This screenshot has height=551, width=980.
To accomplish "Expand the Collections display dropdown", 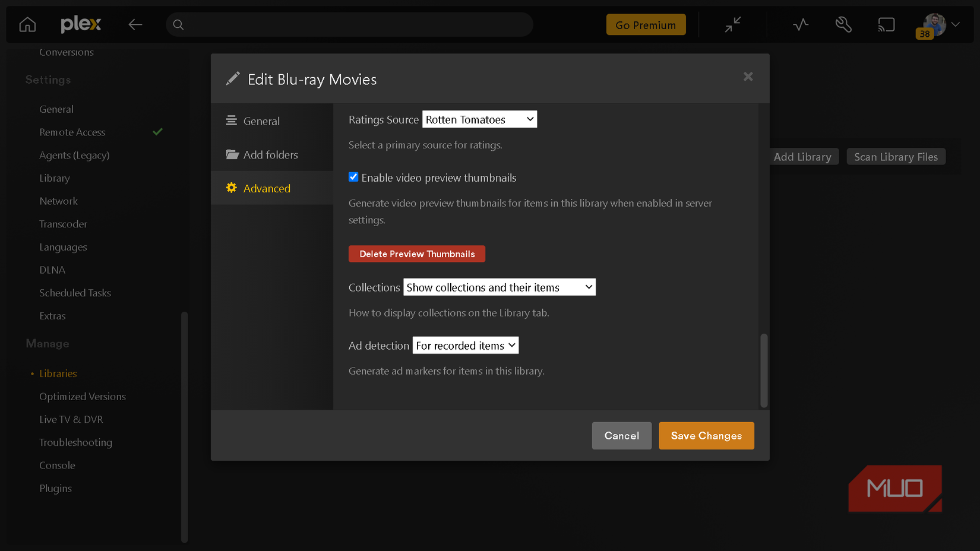I will coord(499,287).
